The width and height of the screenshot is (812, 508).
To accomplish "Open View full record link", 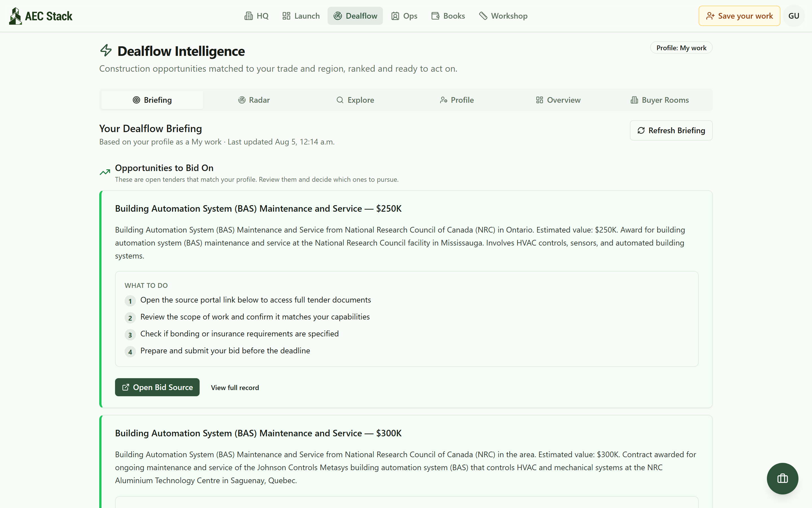I will click(235, 387).
